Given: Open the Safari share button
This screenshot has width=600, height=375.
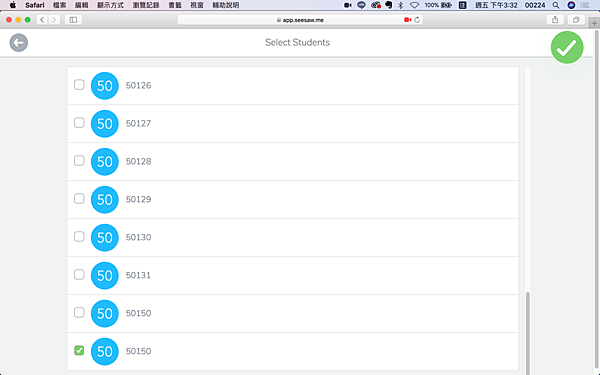Looking at the screenshot, I should 555,20.
